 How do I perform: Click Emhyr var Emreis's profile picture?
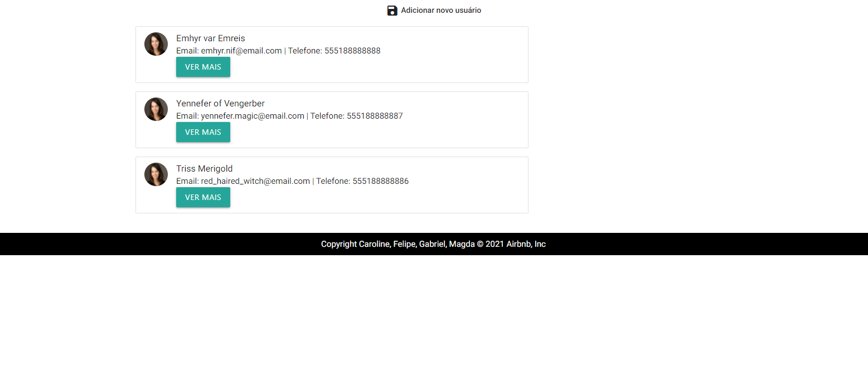156,44
